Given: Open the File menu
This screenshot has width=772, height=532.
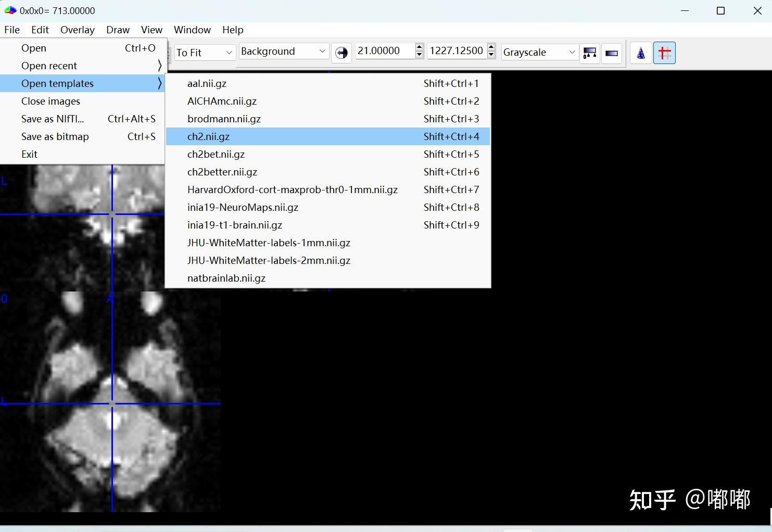Looking at the screenshot, I should 12,30.
